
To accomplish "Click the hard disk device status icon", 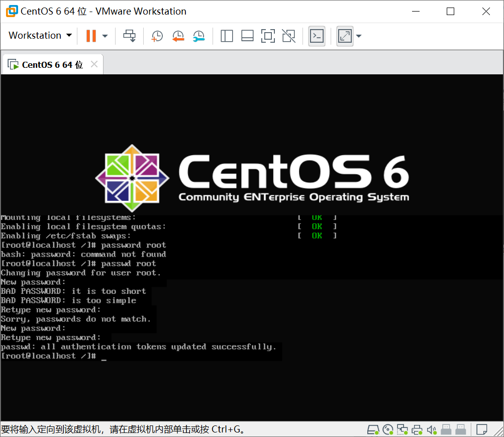I will pos(372,429).
